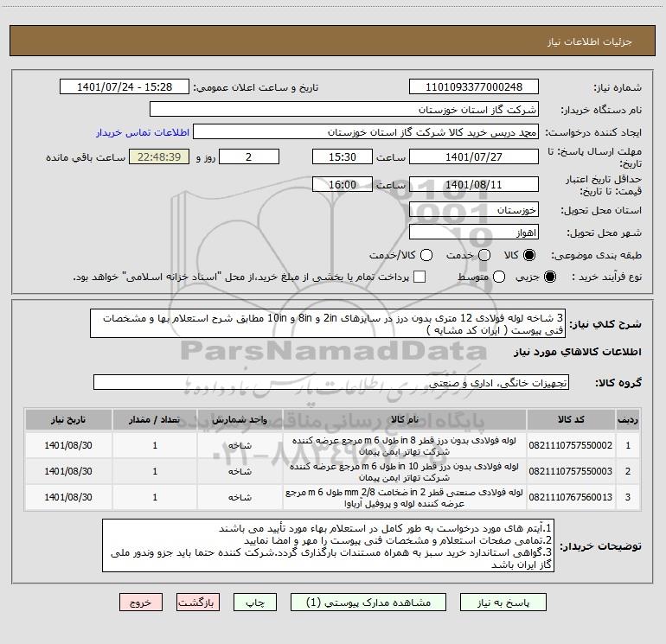The image size is (666, 644).
Task: Click the کد کالا column header
Action: (x=571, y=420)
